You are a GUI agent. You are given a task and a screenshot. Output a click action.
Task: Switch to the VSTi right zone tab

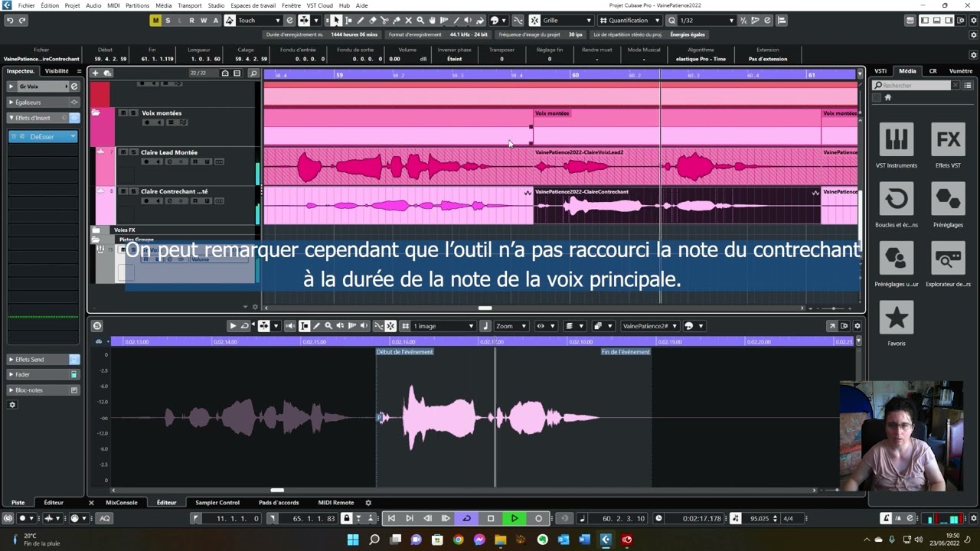880,71
